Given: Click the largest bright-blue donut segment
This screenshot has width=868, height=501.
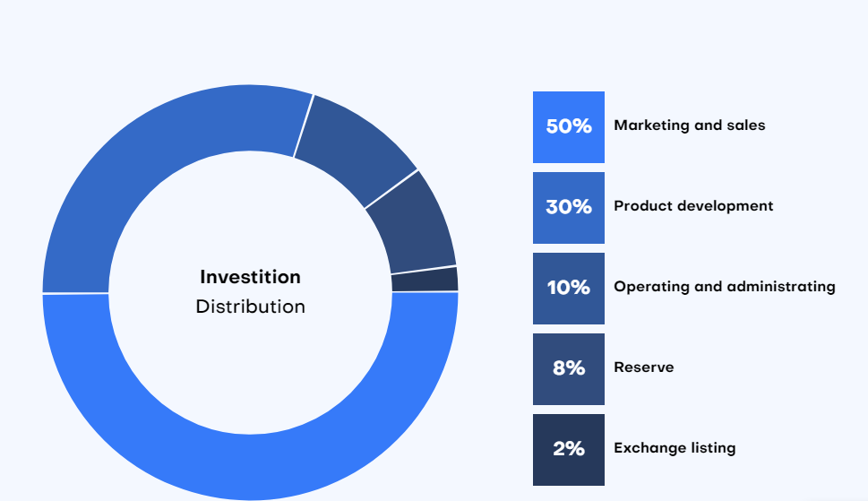Looking at the screenshot, I should coord(250,466).
